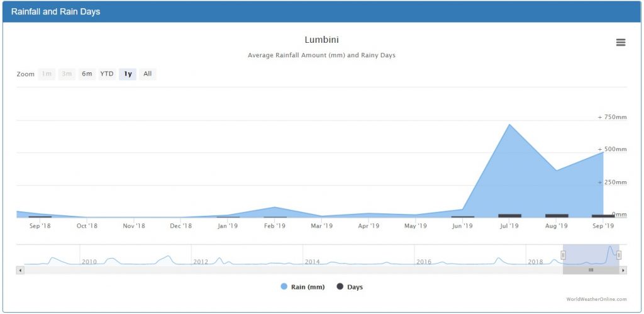Image resolution: width=644 pixels, height=314 pixels.
Task: Click the scrollbar right arrow
Action: 623,270
